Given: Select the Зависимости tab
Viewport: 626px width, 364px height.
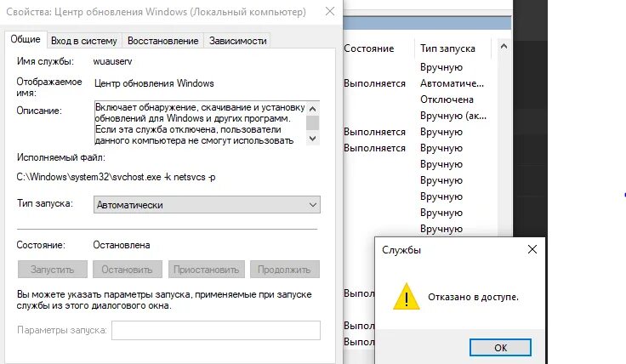Looking at the screenshot, I should coord(237,41).
